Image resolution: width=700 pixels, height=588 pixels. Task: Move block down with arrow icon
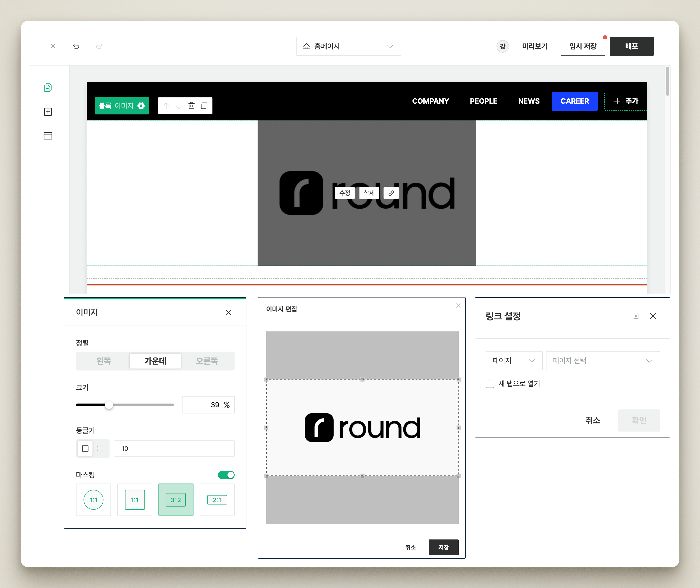179,106
